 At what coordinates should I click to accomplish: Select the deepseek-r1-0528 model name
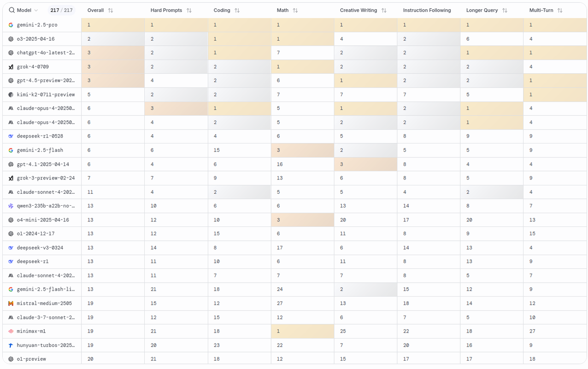tap(40, 137)
